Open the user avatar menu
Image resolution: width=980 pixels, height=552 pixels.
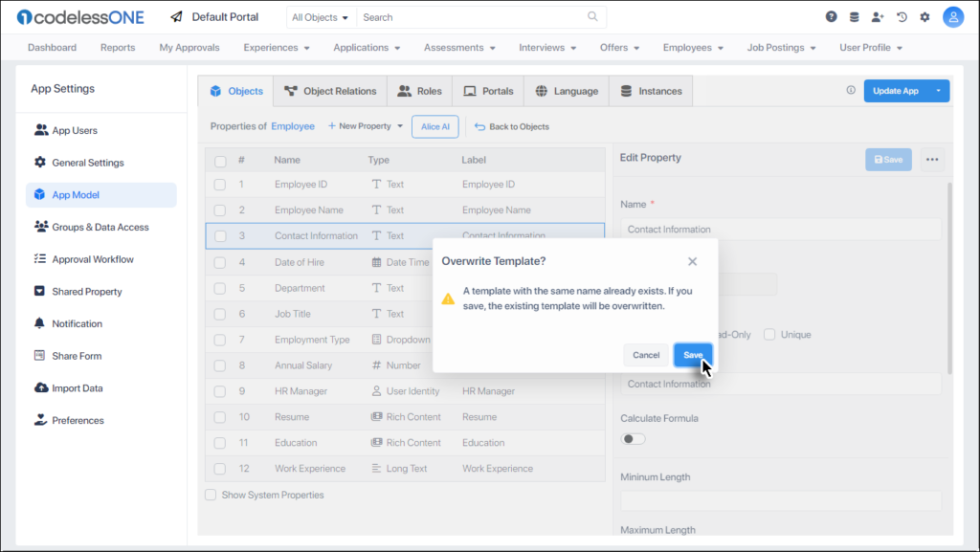[953, 17]
